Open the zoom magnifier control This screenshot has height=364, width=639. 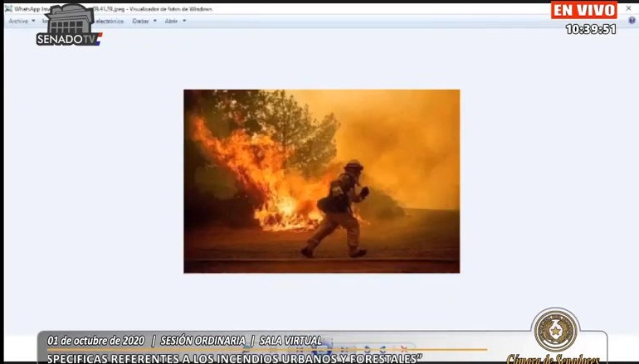246,349
